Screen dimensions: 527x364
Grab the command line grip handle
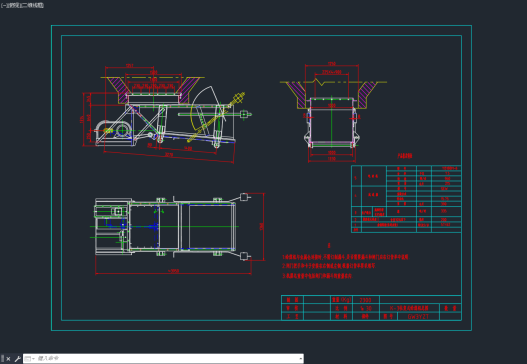tap(3, 359)
